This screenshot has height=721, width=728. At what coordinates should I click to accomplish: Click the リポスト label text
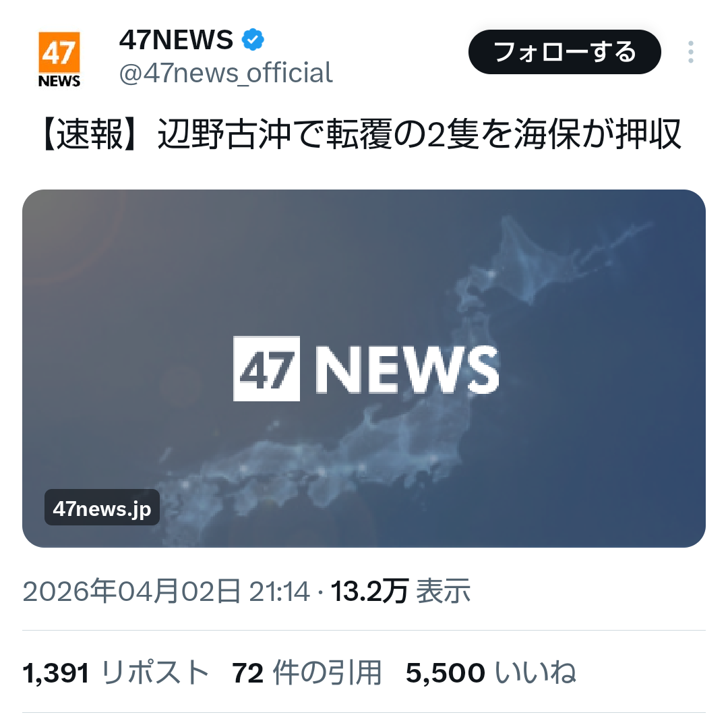coord(155,672)
